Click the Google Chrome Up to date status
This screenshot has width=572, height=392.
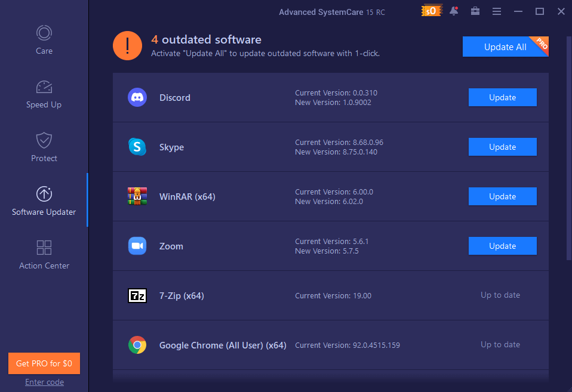[500, 345]
